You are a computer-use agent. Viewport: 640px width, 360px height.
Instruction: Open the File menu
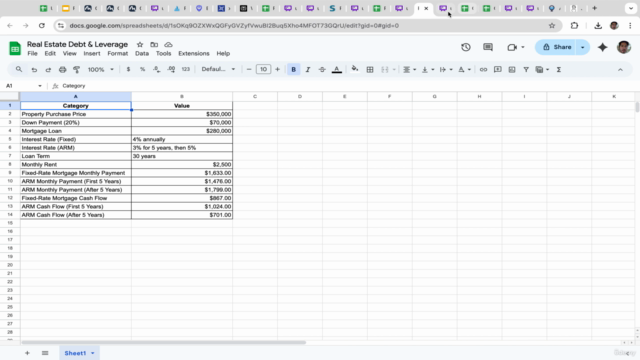32,53
